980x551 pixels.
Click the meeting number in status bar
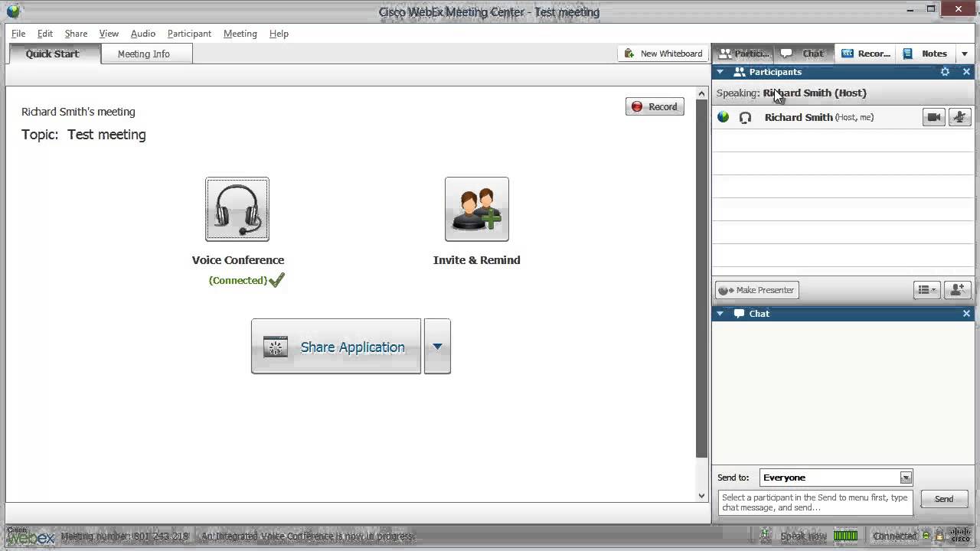pyautogui.click(x=125, y=536)
